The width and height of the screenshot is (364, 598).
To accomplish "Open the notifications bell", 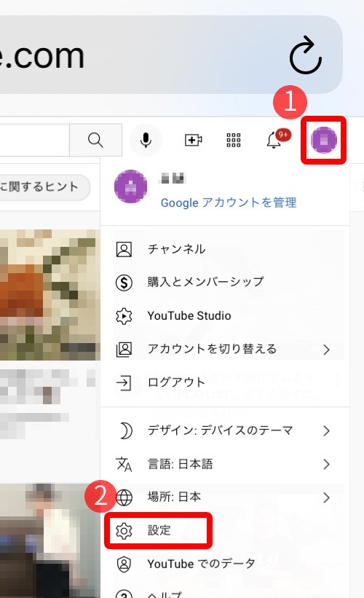I will (x=274, y=140).
